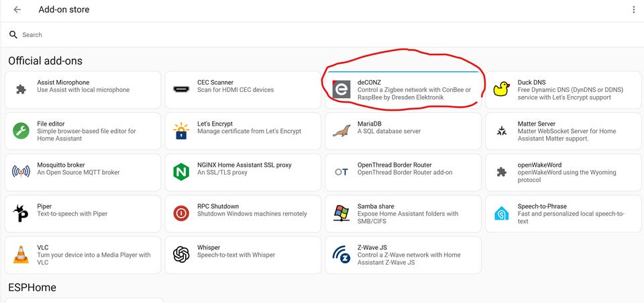The image size is (644, 303).
Task: Click the MariaDB seal icon
Action: point(341,131)
